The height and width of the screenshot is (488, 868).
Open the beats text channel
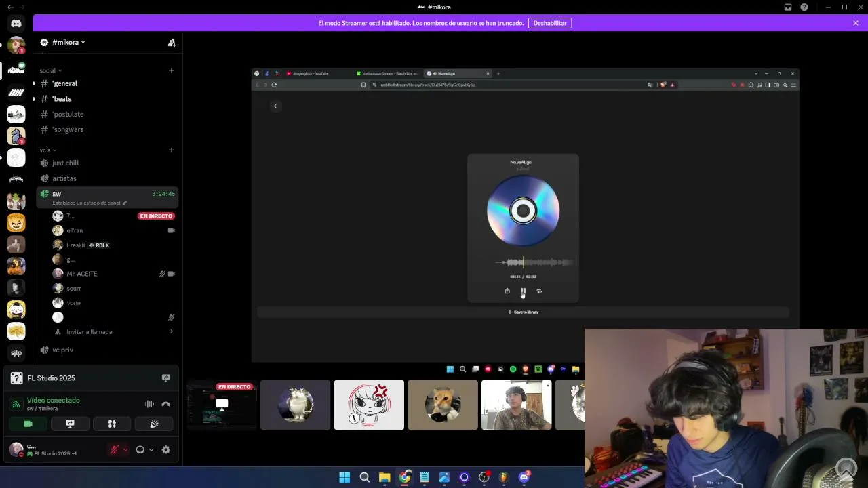point(107,99)
